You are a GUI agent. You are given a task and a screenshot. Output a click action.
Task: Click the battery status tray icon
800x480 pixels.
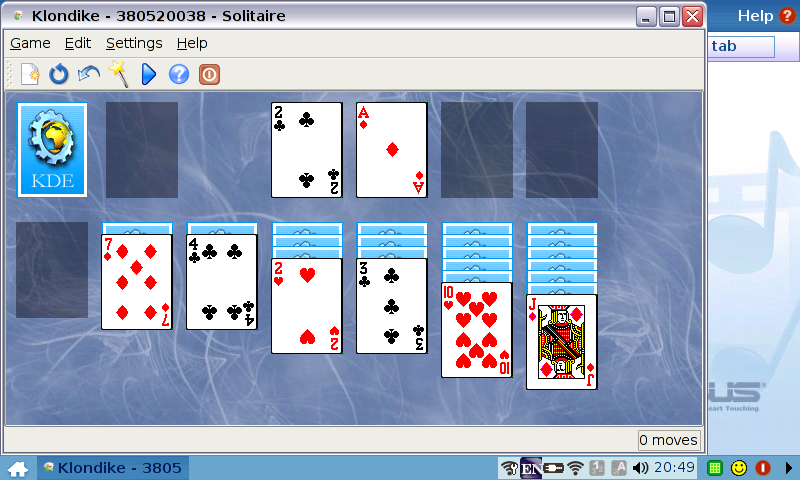point(554,468)
